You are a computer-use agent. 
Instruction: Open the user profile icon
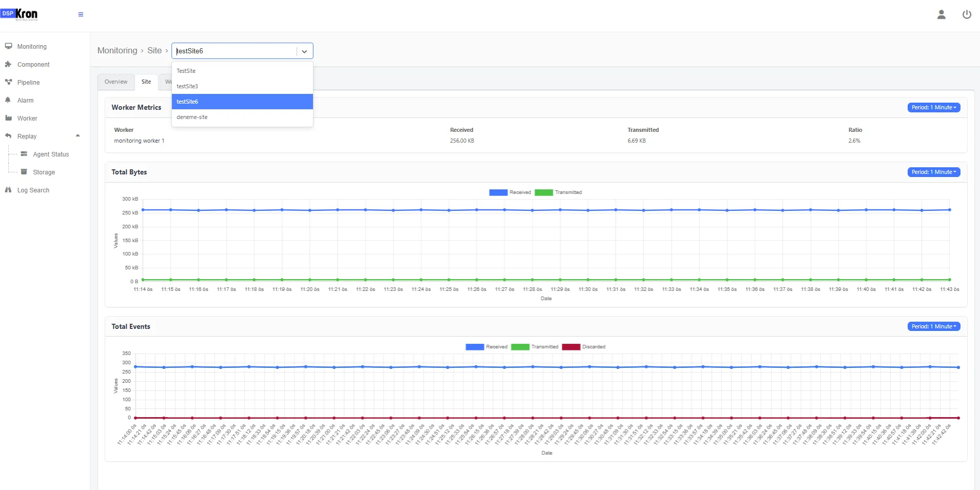(x=941, y=14)
